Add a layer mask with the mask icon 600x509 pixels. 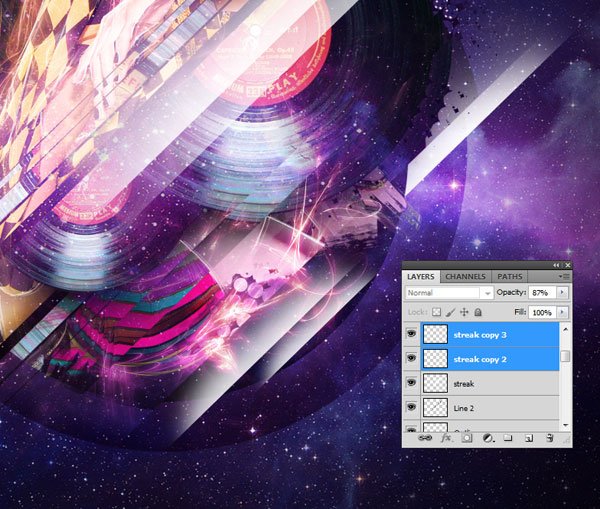pyautogui.click(x=466, y=438)
